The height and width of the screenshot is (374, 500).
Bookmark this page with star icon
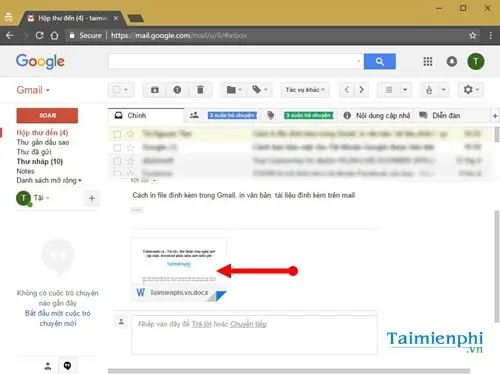pyautogui.click(x=472, y=35)
